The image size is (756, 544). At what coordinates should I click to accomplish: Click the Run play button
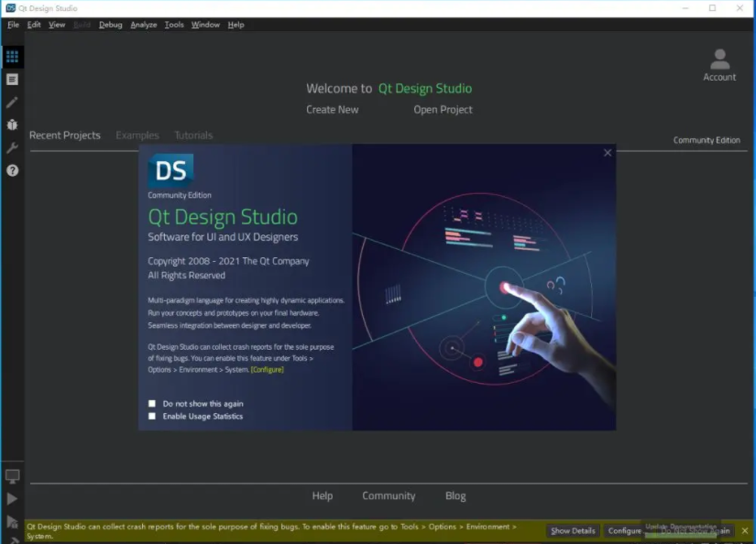click(x=12, y=499)
